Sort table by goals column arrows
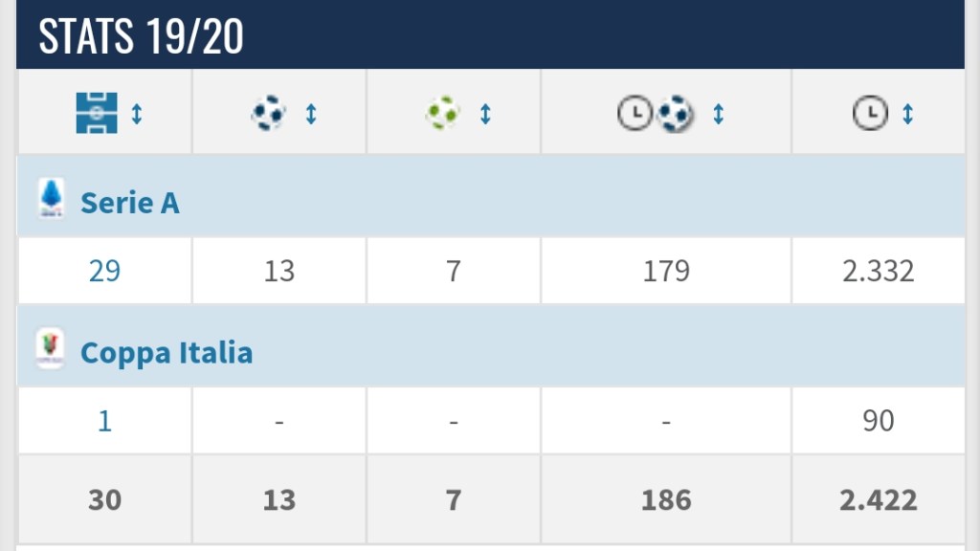This screenshot has width=980, height=551. (311, 114)
